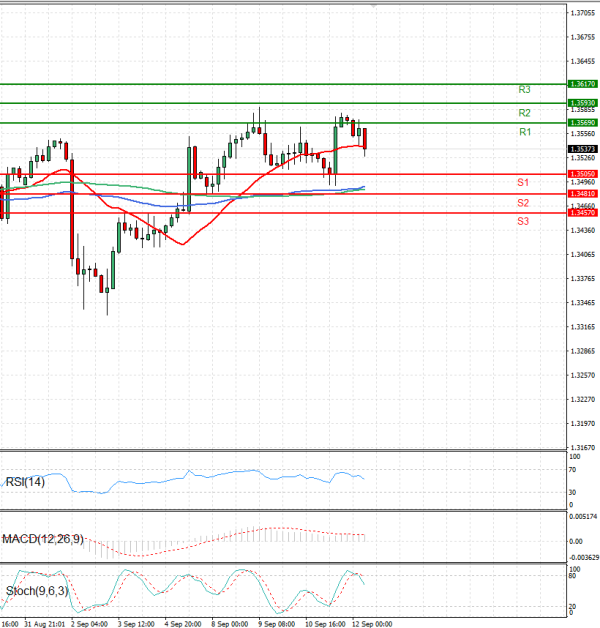Click the 1.31670 price scale value
This screenshot has height=628, width=600.
click(583, 447)
